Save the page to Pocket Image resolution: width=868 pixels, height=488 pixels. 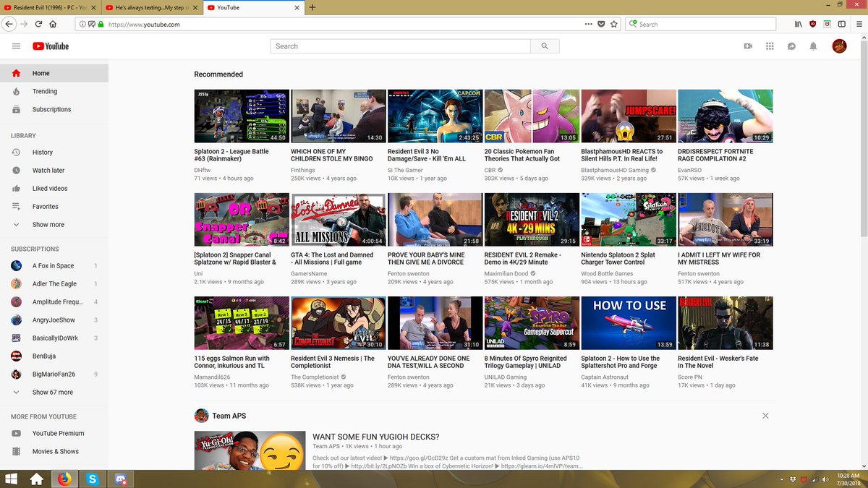tap(601, 24)
